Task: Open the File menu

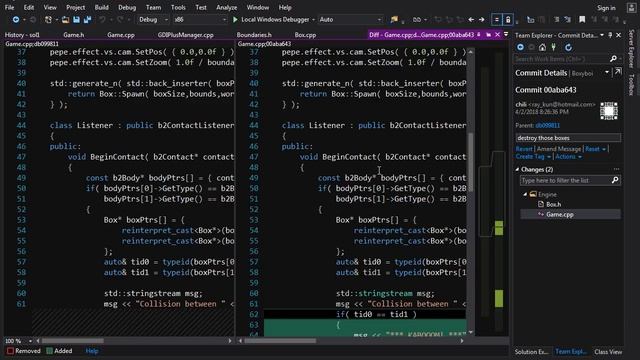Action: coord(9,7)
